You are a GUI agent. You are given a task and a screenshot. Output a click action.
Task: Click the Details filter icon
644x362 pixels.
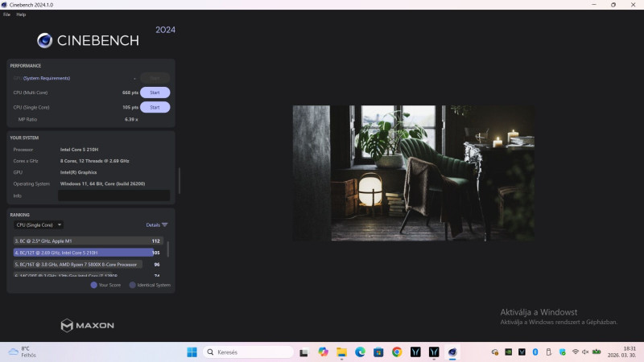tap(165, 225)
